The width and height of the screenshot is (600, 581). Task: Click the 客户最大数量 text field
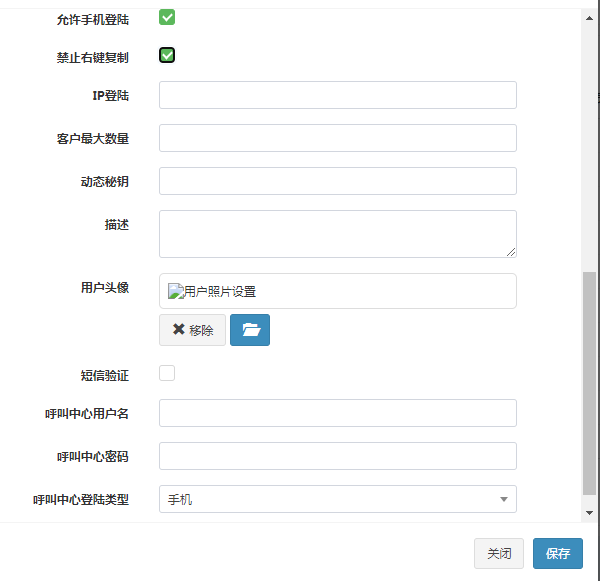(337, 138)
